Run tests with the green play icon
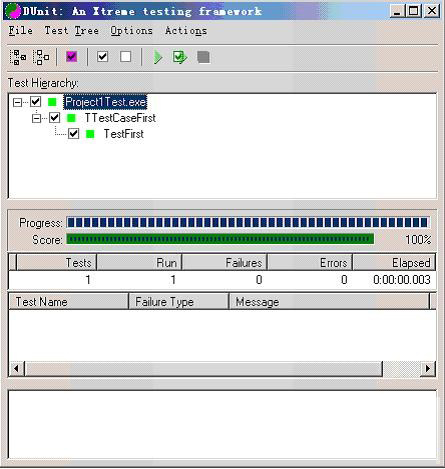Screen dimensions: 445x469 (158, 57)
